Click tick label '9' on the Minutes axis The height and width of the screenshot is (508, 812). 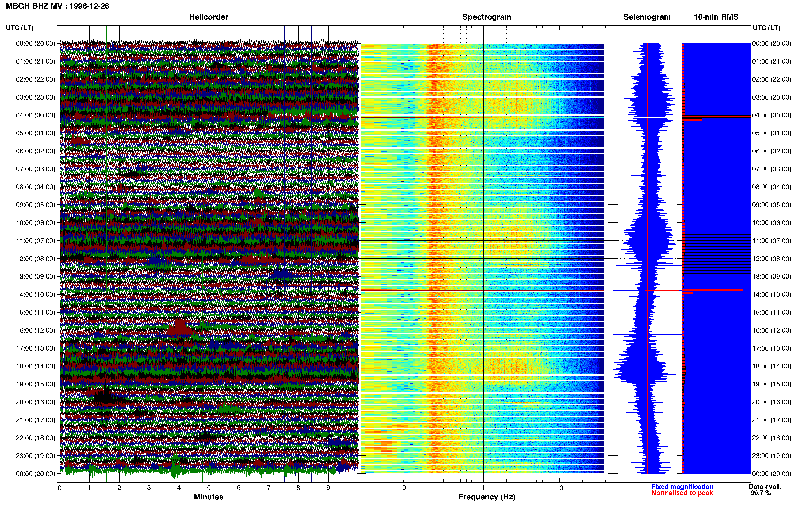pyautogui.click(x=328, y=488)
